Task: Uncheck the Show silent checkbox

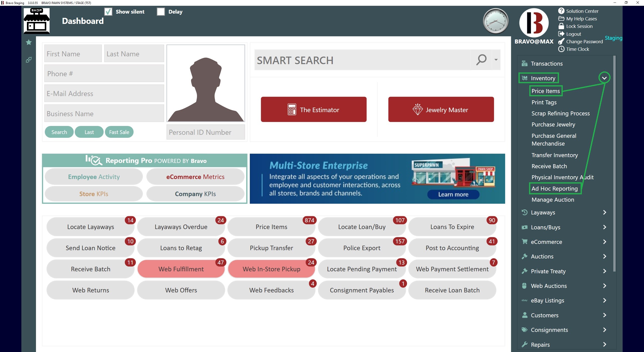Action: [108, 12]
